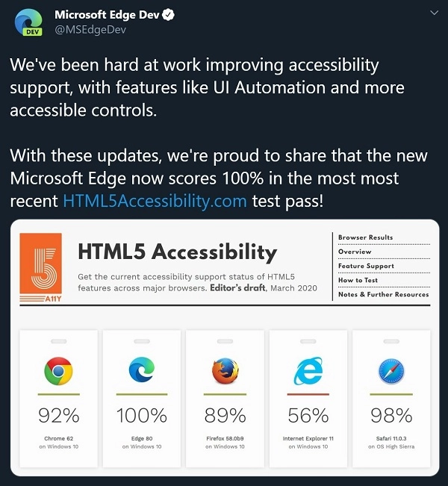The height and width of the screenshot is (486, 448).
Task: Open the HTML5Accessibility.com link
Action: tap(155, 201)
